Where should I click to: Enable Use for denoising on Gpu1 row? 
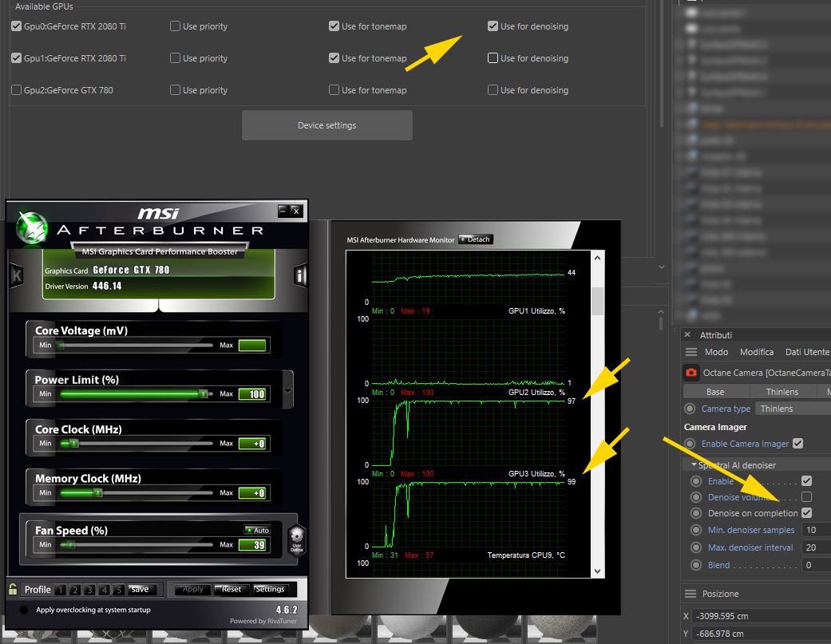coord(493,57)
